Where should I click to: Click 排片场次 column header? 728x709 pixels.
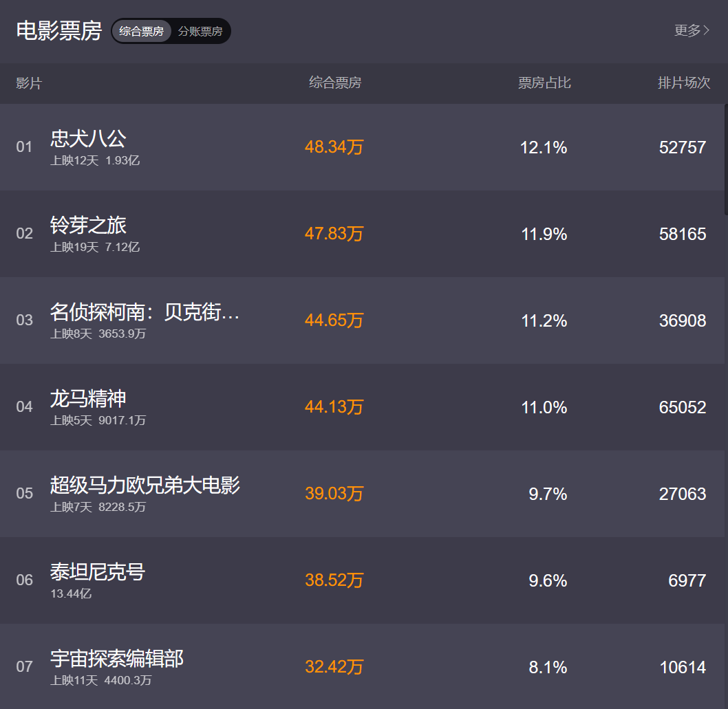pyautogui.click(x=684, y=83)
